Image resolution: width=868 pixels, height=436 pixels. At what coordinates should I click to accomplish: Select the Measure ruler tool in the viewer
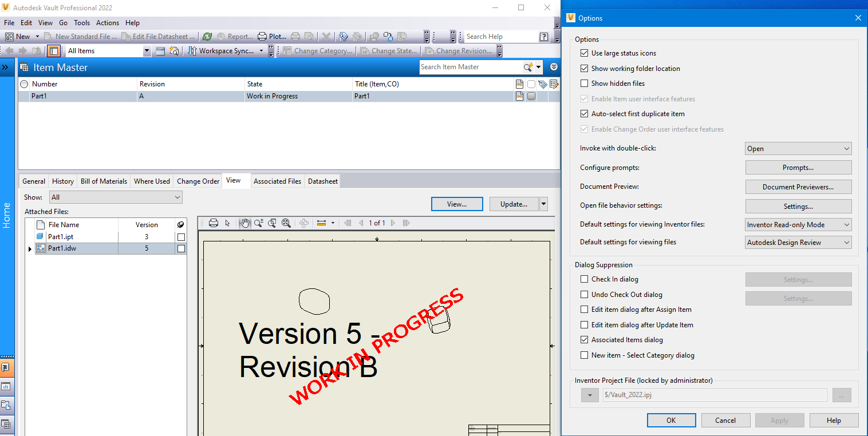coord(321,223)
